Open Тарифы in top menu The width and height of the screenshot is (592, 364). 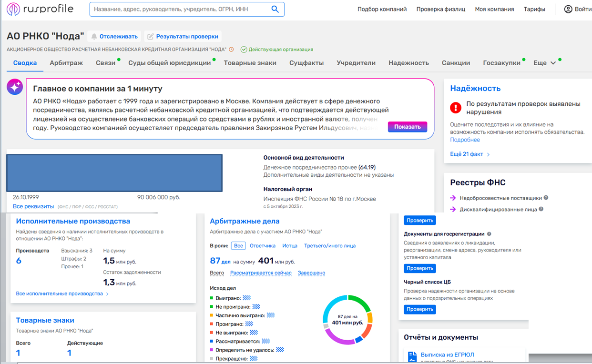pyautogui.click(x=534, y=9)
